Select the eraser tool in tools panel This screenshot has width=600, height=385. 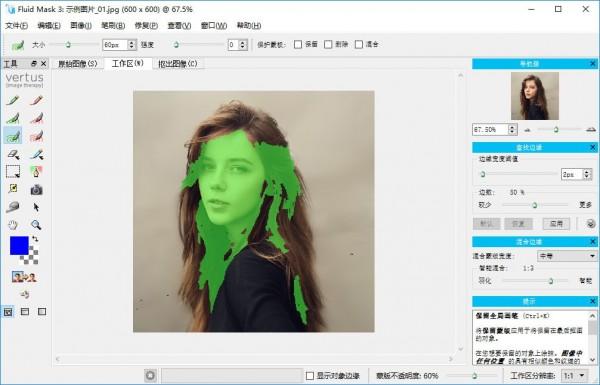tap(13, 154)
